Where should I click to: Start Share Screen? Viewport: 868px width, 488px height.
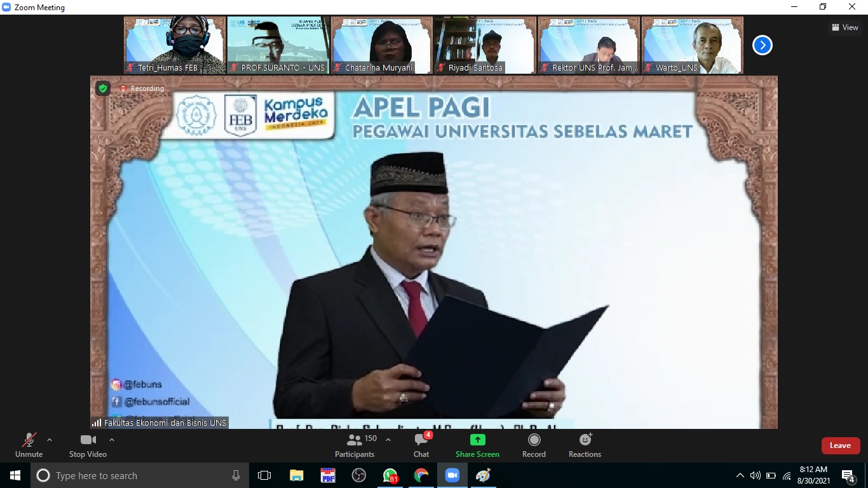pyautogui.click(x=477, y=445)
